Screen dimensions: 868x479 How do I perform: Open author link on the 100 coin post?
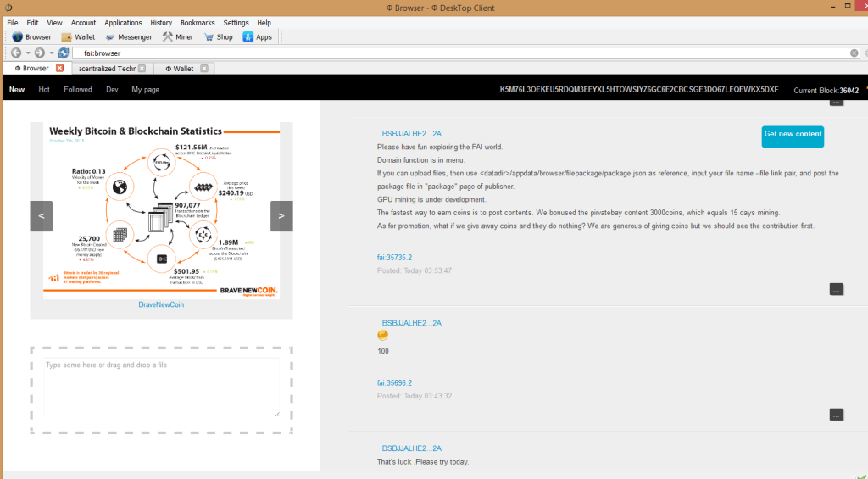coord(411,323)
